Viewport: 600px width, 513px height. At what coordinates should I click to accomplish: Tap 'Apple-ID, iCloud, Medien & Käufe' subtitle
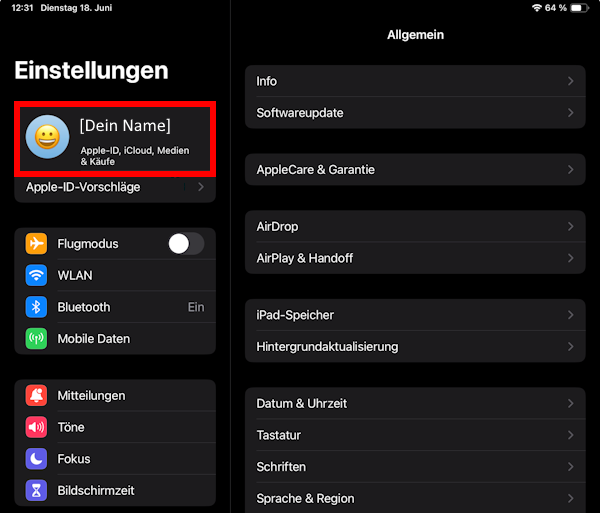pos(135,156)
